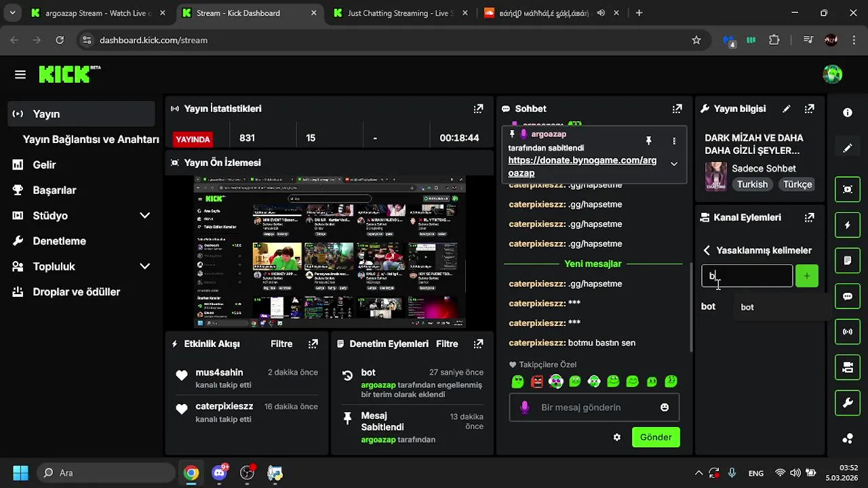Open new browser tab with plus
This screenshot has width=868, height=488.
(639, 13)
